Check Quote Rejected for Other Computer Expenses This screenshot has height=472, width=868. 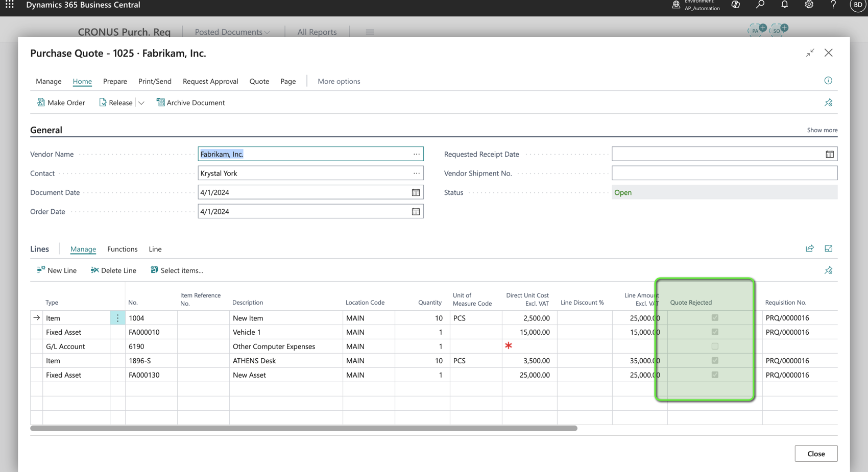click(715, 346)
